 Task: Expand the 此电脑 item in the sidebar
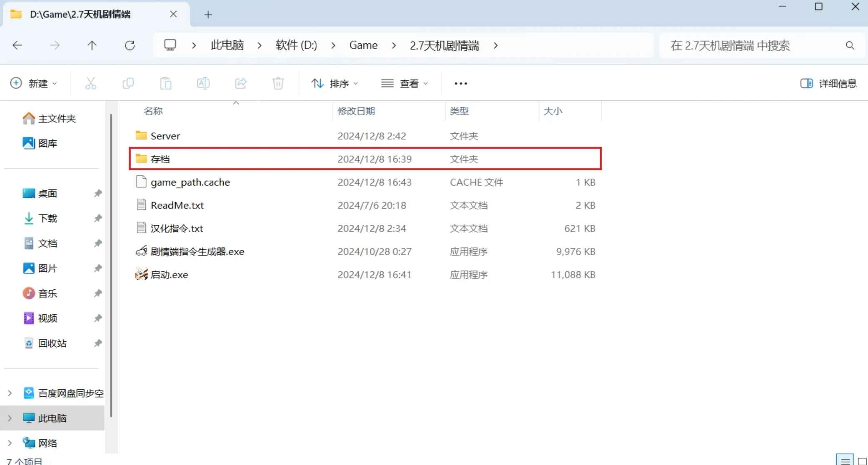10,418
